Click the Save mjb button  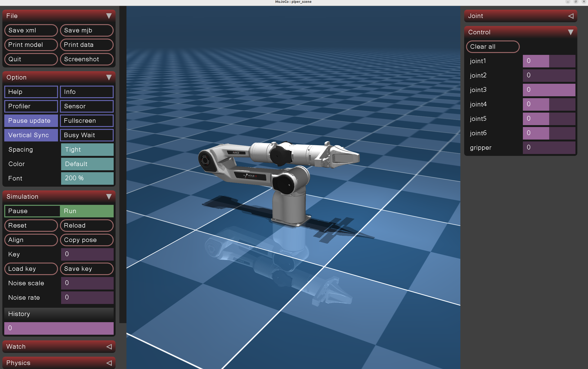87,30
